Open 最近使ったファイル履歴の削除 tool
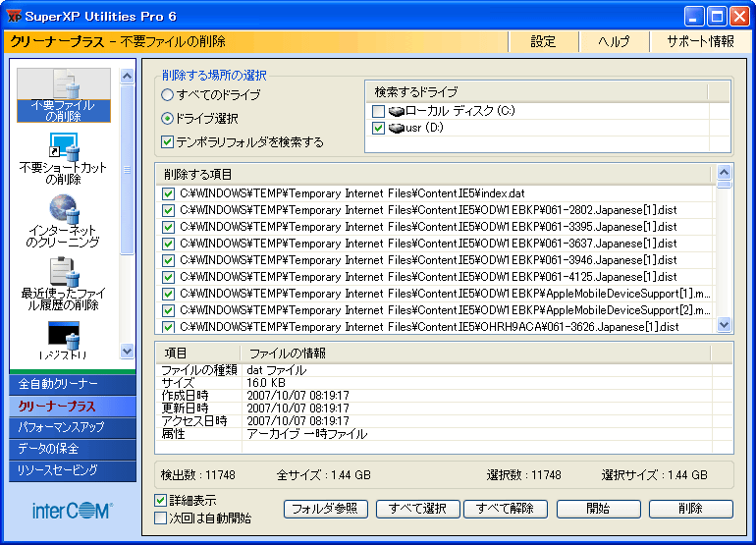This screenshot has height=545, width=756. point(64,284)
